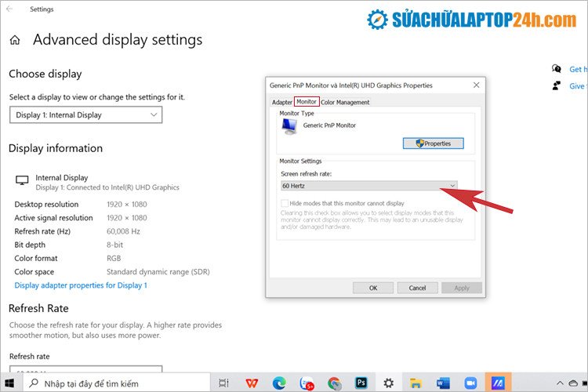Click the Settings back arrow
The height and width of the screenshot is (392, 588).
[x=9, y=9]
